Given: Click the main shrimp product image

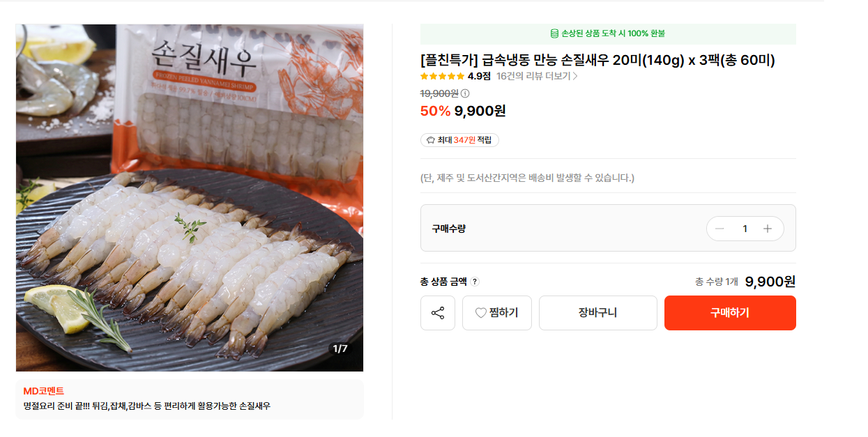Looking at the screenshot, I should click(x=190, y=198).
